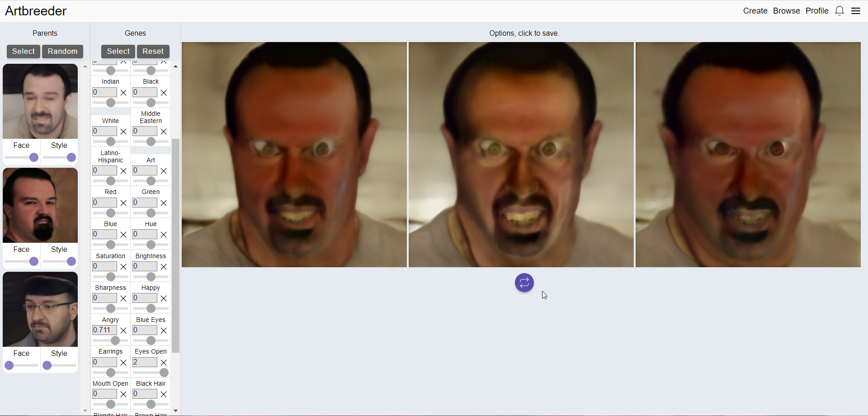Clear the Happy gene with its X
The width and height of the screenshot is (868, 416).
click(164, 298)
